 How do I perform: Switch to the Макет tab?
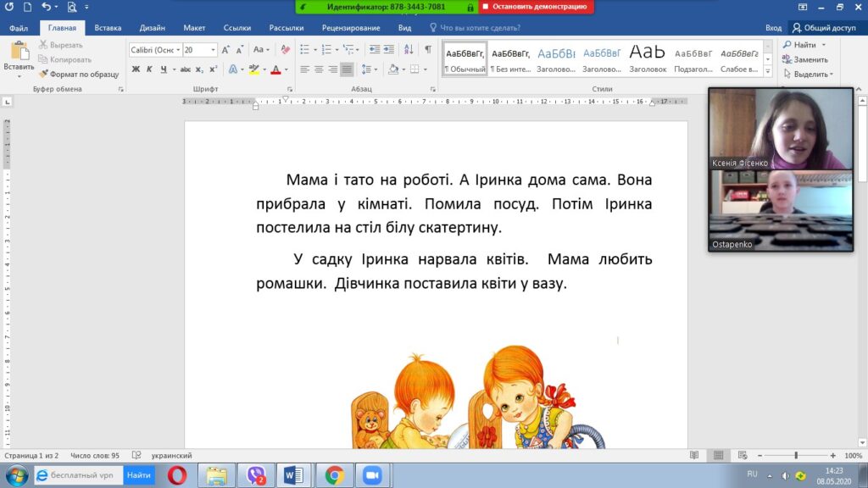coord(194,28)
